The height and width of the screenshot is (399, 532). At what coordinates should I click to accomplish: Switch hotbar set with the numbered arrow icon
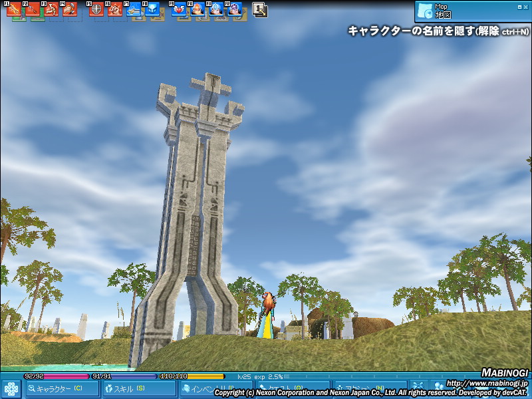pos(260,10)
